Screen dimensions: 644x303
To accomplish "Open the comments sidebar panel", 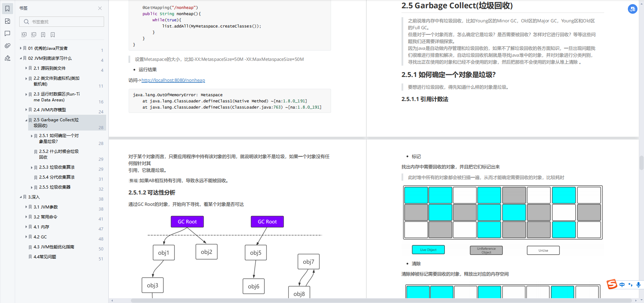I will [8, 34].
